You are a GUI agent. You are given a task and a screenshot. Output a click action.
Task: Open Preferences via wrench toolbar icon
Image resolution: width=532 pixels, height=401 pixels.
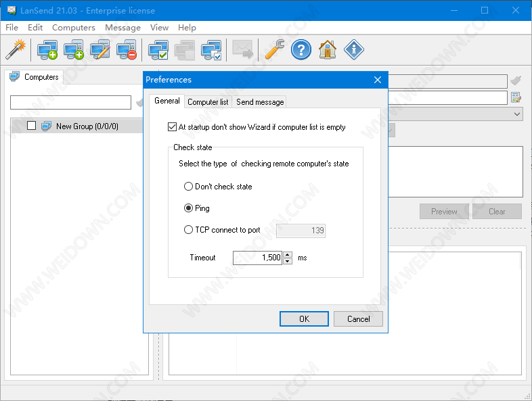(x=274, y=49)
